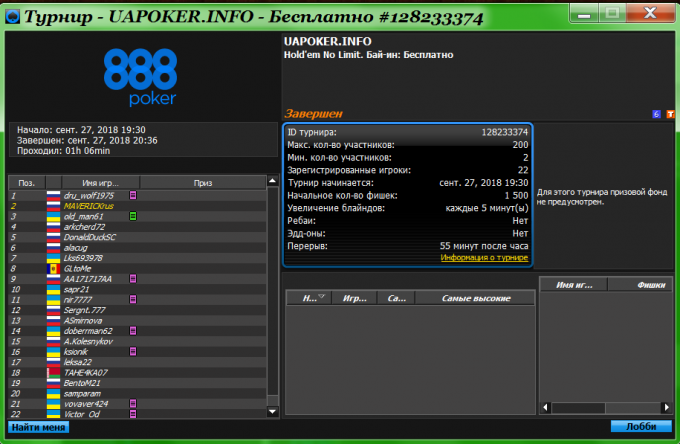The height and width of the screenshot is (444, 680).
Task: Click the 'Увеличение блайндов' row
Action: (408, 208)
